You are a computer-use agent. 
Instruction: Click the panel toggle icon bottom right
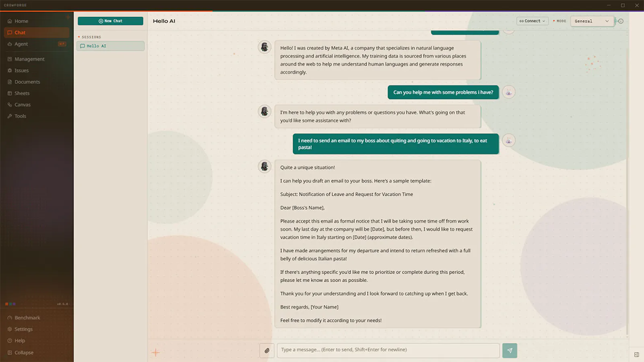tap(636, 354)
